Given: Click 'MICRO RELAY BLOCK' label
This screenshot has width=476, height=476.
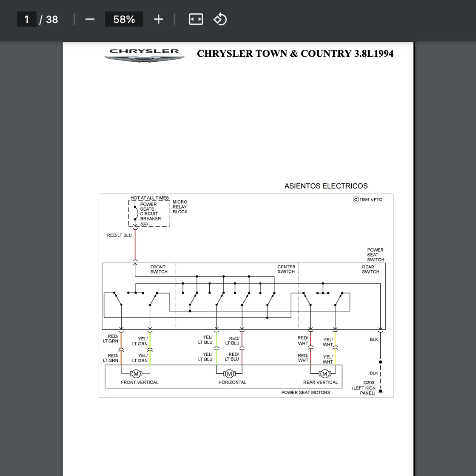Looking at the screenshot, I should 180,207.
